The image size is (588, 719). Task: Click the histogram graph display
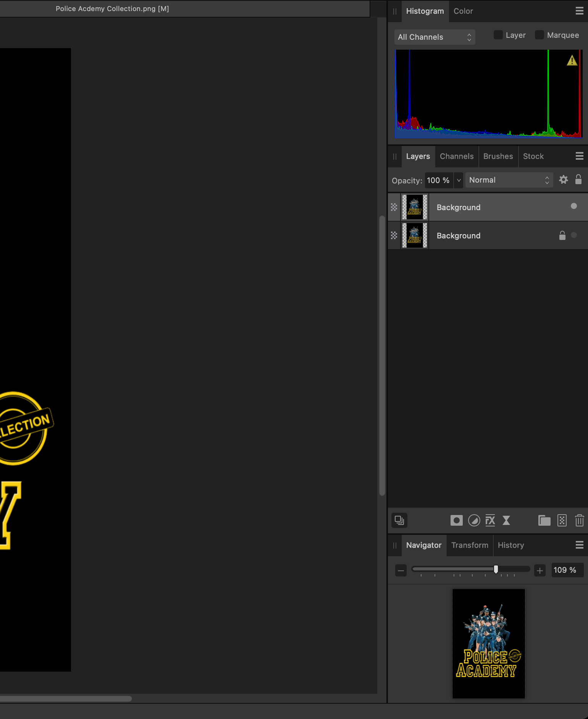tap(488, 94)
